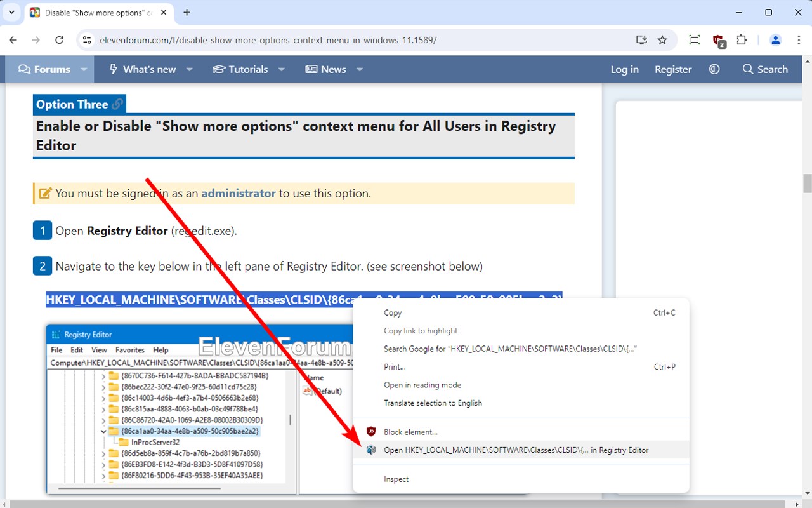Toggle the site dark/light style icon
This screenshot has height=508, width=812.
click(714, 69)
